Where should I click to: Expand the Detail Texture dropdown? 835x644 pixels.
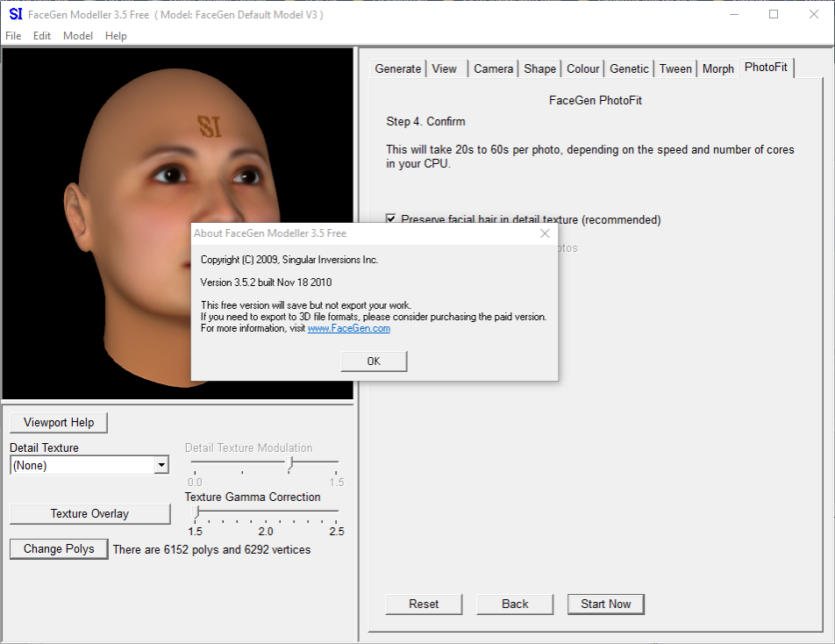click(x=161, y=466)
